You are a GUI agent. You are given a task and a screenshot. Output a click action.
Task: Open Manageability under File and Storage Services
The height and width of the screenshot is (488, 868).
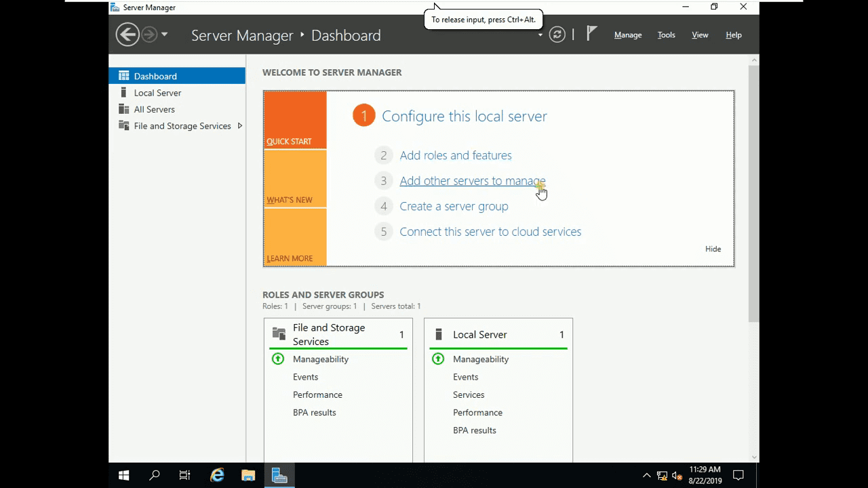tap(321, 359)
